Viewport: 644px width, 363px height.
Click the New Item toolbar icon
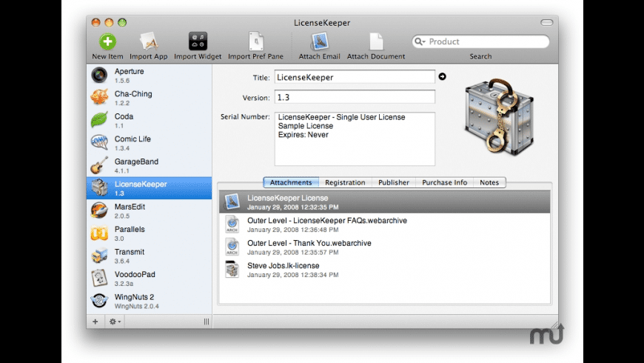click(x=108, y=41)
